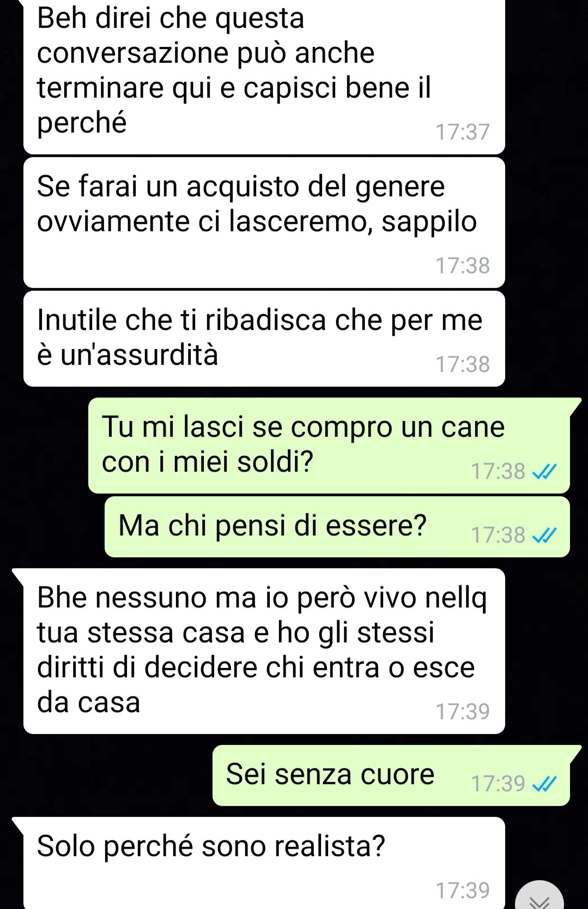The image size is (588, 909).
Task: Click the 17:37 timestamp
Action: [x=463, y=133]
